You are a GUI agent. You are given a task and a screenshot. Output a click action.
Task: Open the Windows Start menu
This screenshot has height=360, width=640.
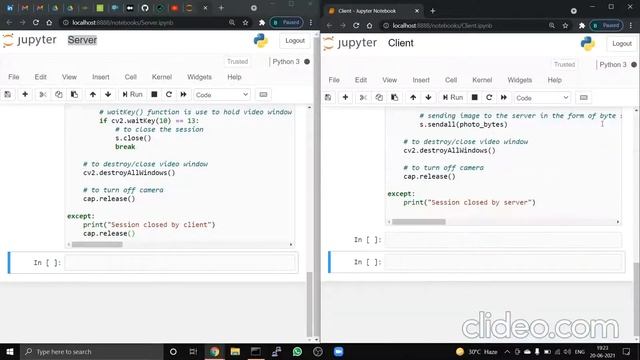[x=9, y=351]
